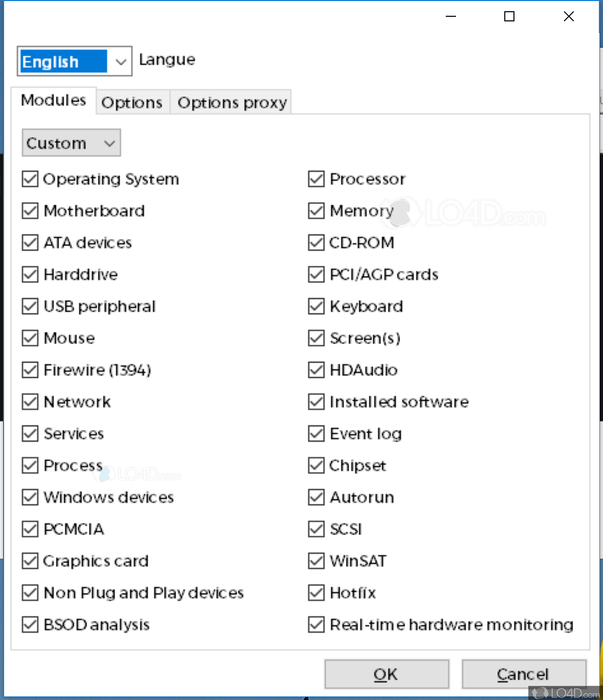Disable Real-time hardware monitoring
Screen dimensions: 603x700
click(315, 624)
